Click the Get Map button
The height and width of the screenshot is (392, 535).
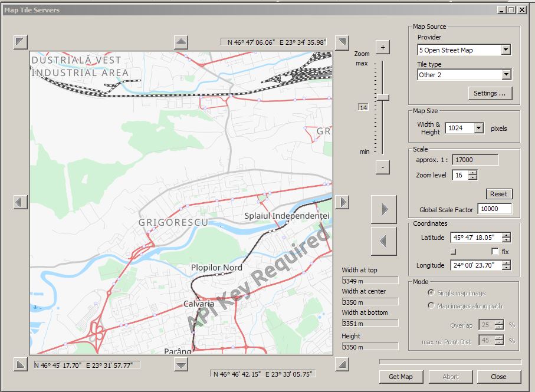[401, 377]
